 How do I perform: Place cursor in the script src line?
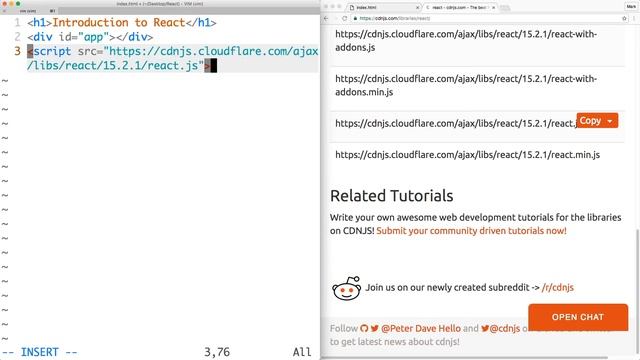click(172, 58)
